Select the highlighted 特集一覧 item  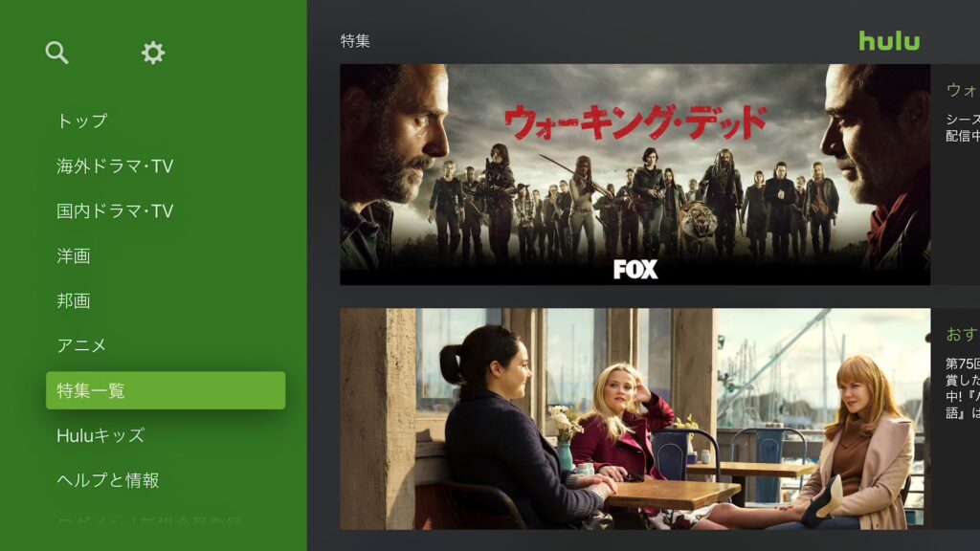point(166,390)
